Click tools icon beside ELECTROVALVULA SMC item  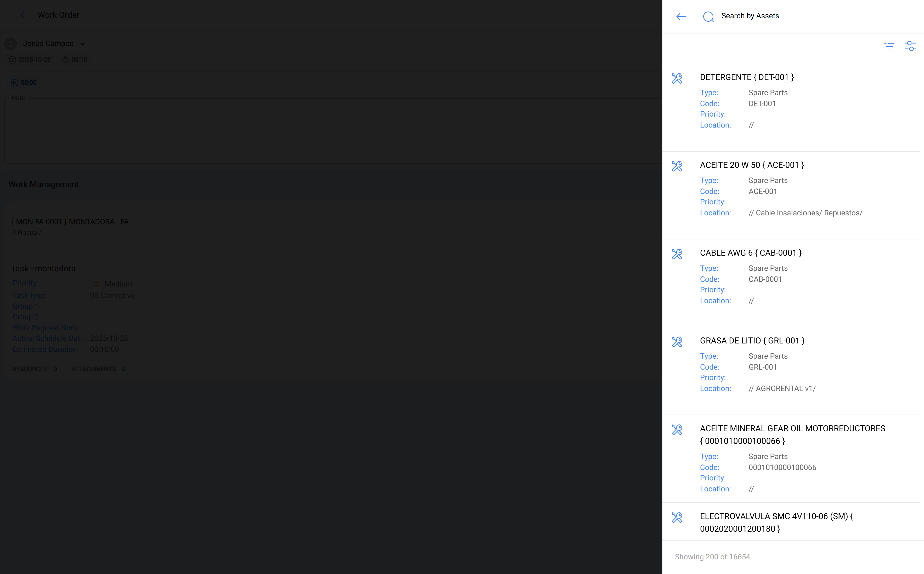[x=677, y=518]
